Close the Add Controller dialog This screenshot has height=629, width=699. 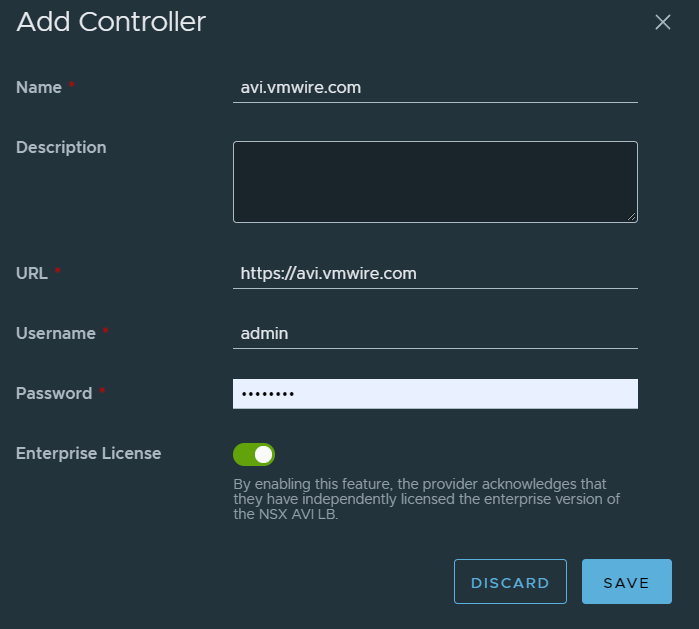coord(662,22)
